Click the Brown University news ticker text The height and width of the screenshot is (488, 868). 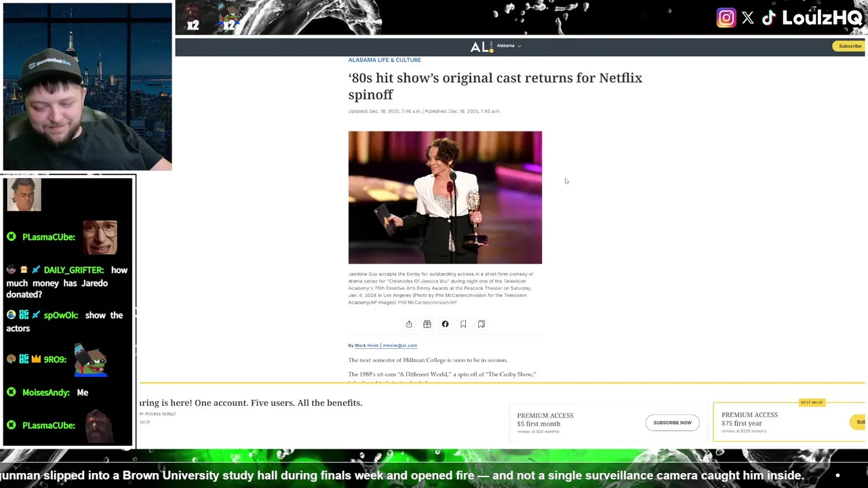tap(402, 476)
